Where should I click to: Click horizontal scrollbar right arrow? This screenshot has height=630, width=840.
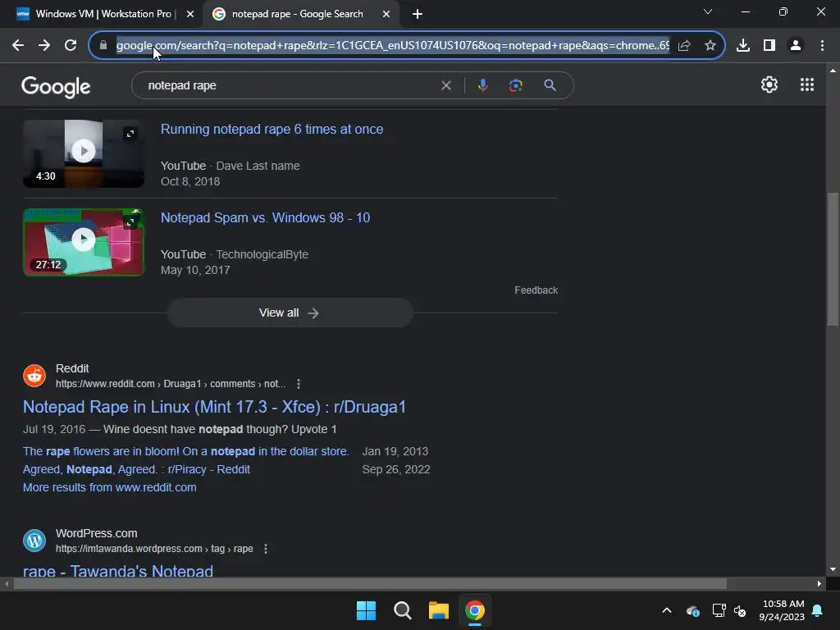point(819,583)
